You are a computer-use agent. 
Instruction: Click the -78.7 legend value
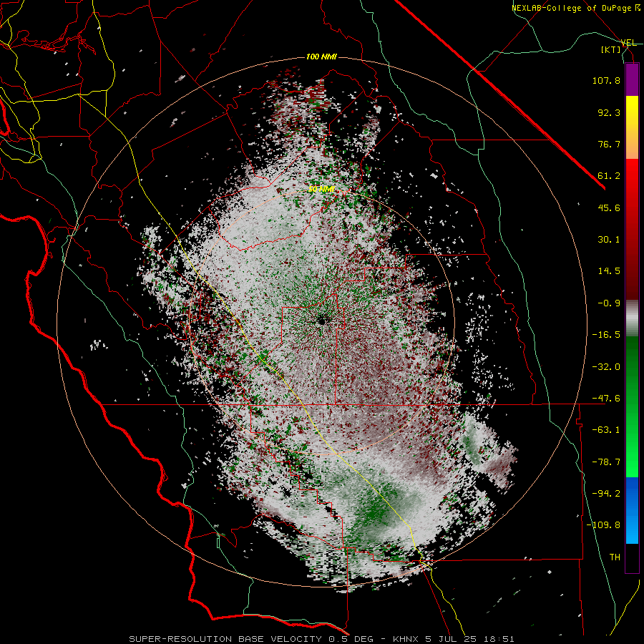pyautogui.click(x=606, y=462)
